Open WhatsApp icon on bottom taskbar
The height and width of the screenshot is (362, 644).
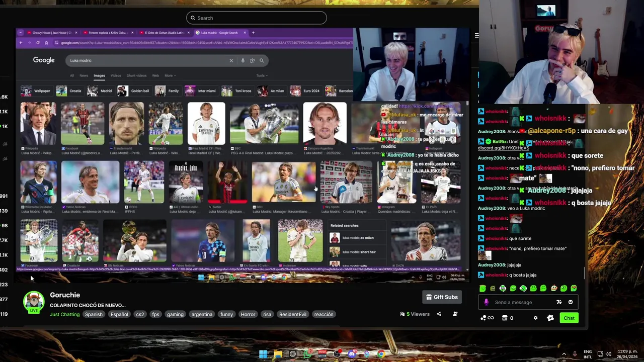[x=307, y=354]
